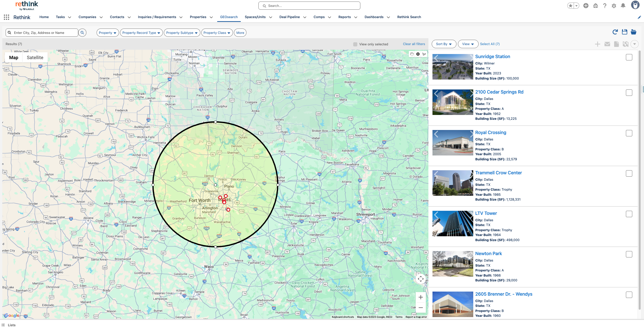Open the app launcher grid icon

tap(7, 17)
